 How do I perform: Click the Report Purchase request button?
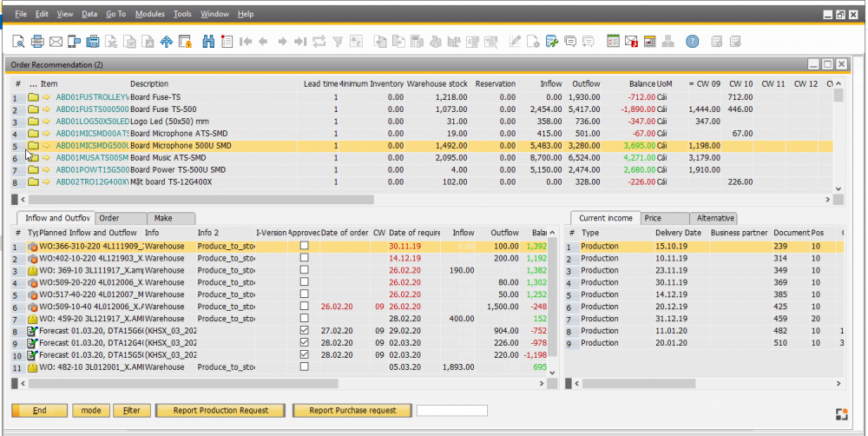coord(352,410)
